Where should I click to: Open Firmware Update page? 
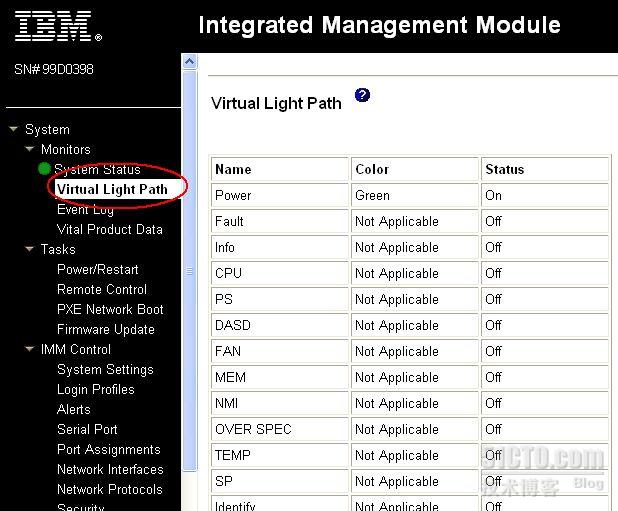click(x=106, y=329)
